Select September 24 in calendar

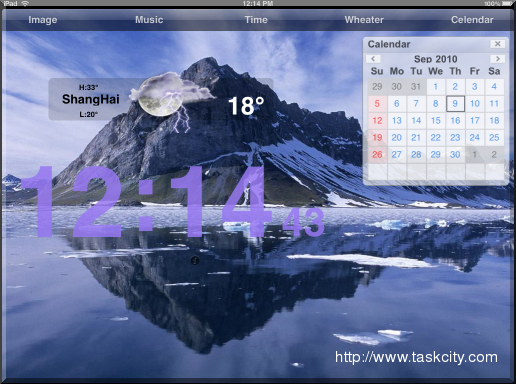[475, 138]
